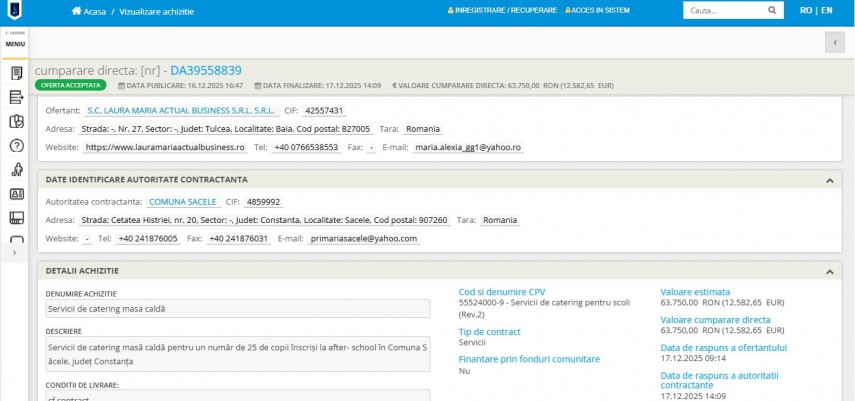Collapse the Detalii Achizitie section
This screenshot has width=855, height=401.
[x=828, y=271]
